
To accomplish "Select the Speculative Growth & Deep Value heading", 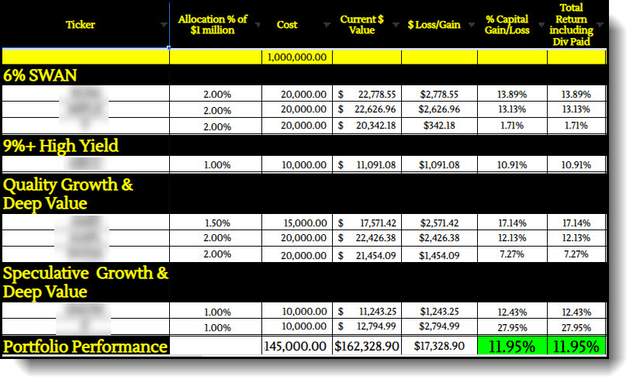I will 85,282.
